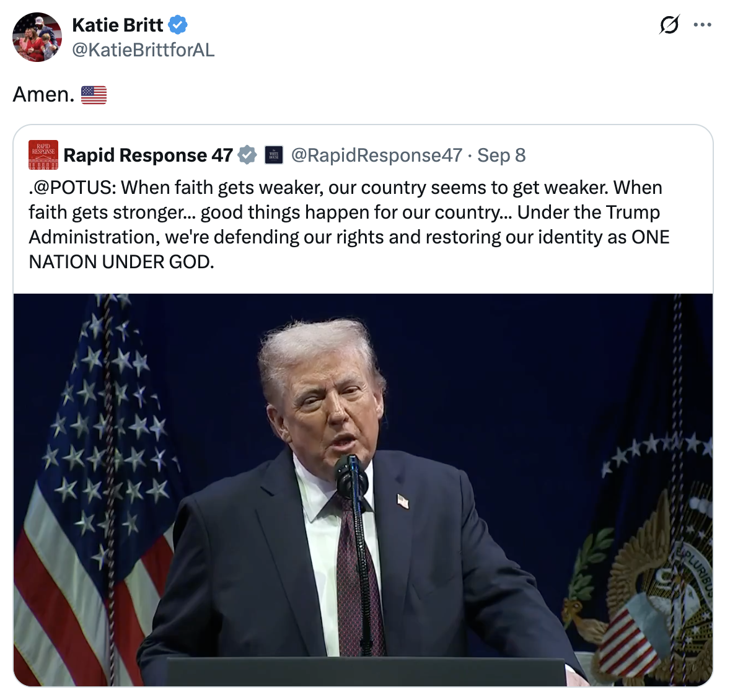Open the Grok slashed-circle icon

[669, 25]
